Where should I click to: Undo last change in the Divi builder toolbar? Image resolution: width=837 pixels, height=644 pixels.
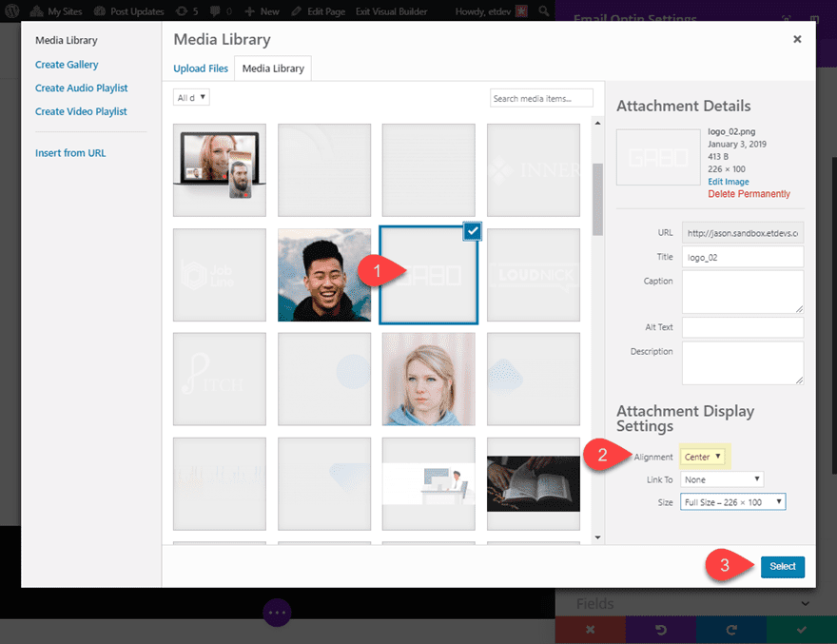point(660,630)
